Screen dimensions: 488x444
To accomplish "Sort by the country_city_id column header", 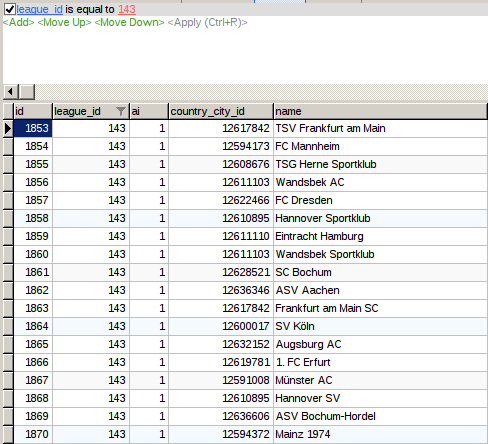I will 221,111.
